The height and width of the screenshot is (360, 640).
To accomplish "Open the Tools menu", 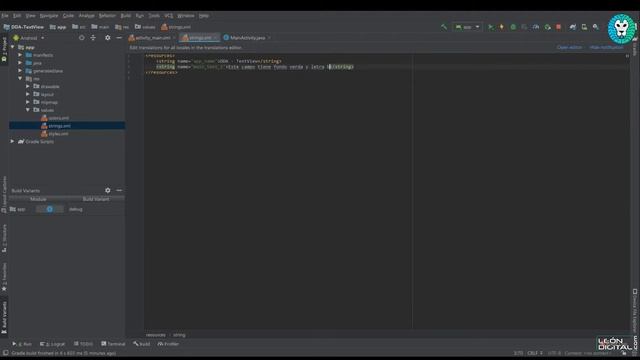I will point(154,16).
